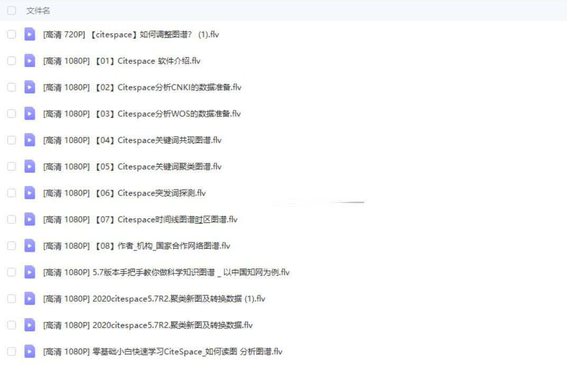The image size is (567, 392).
Task: Open file 【02】Citespace分析CNKI的数据准备.flv
Action: [142, 87]
